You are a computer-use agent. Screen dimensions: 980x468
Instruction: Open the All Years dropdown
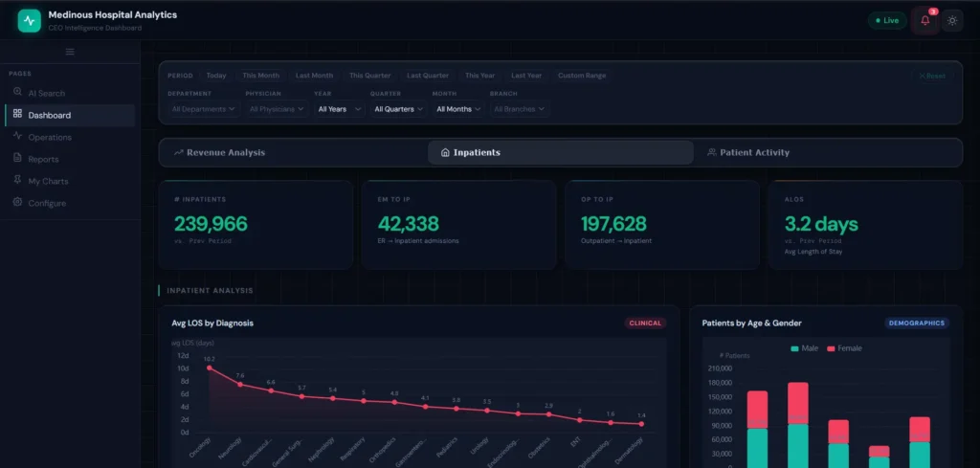tap(340, 109)
